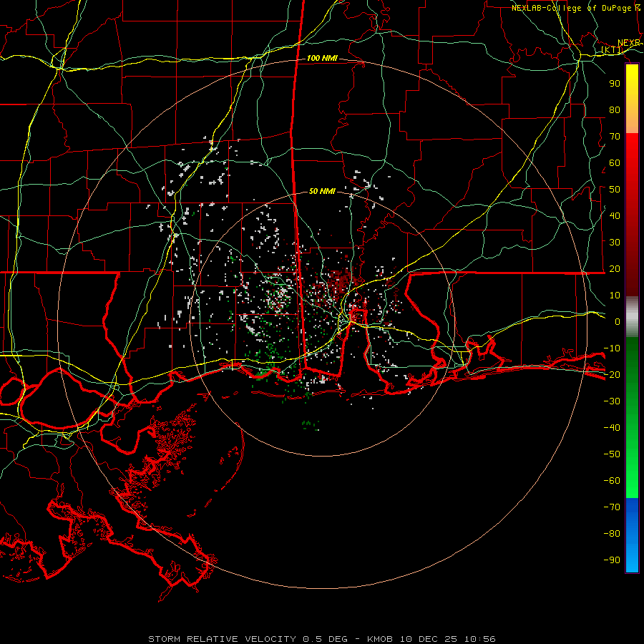Click the "-30" velocity scale label
The width and height of the screenshot is (644, 644).
pos(612,401)
